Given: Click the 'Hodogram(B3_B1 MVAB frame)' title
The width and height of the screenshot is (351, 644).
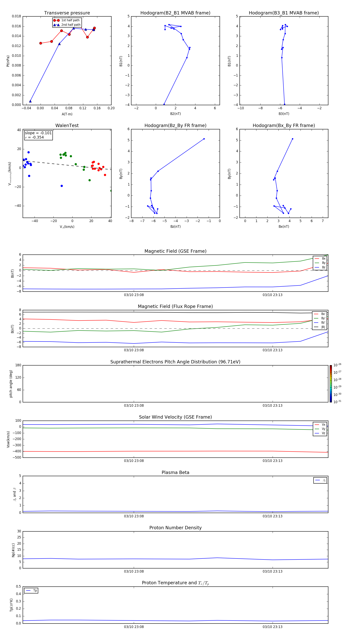Looking at the screenshot, I should (284, 13).
